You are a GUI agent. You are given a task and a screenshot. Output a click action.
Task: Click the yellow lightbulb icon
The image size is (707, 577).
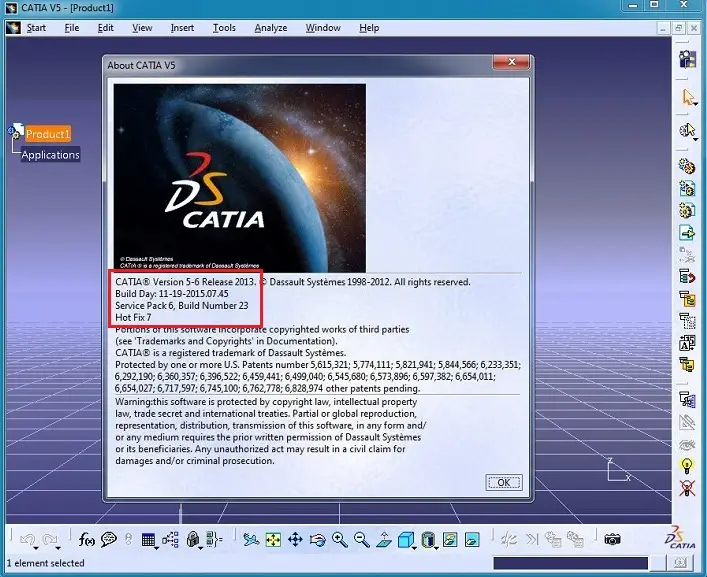(x=687, y=465)
